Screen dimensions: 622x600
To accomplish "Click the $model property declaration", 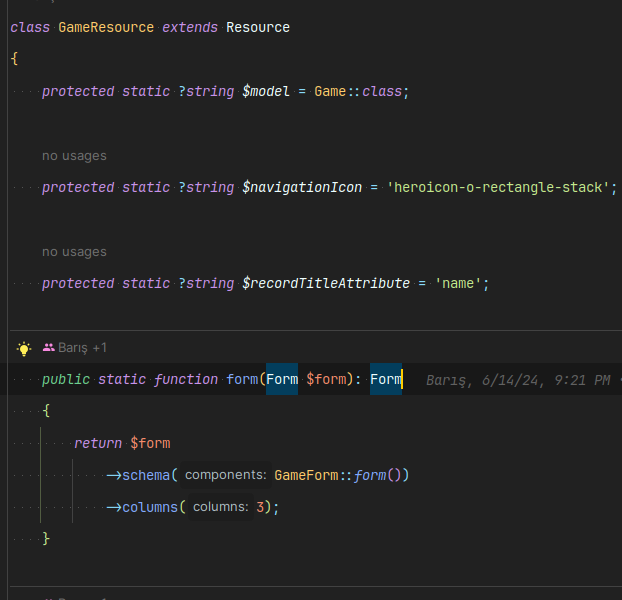I will click(266, 91).
